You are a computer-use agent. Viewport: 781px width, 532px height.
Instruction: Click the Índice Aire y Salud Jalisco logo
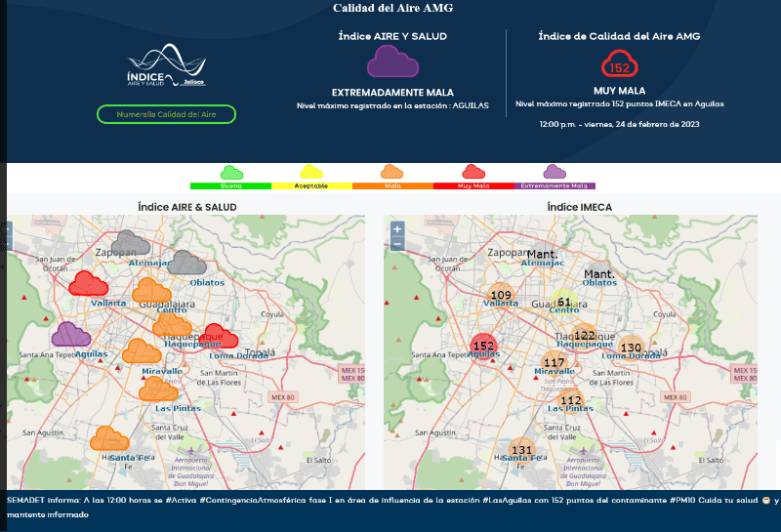pos(166,66)
